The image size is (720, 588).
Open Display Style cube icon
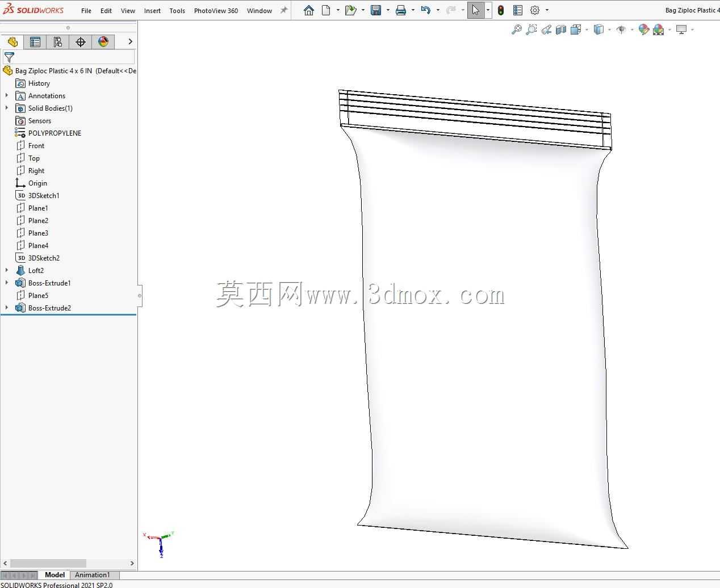pyautogui.click(x=598, y=30)
